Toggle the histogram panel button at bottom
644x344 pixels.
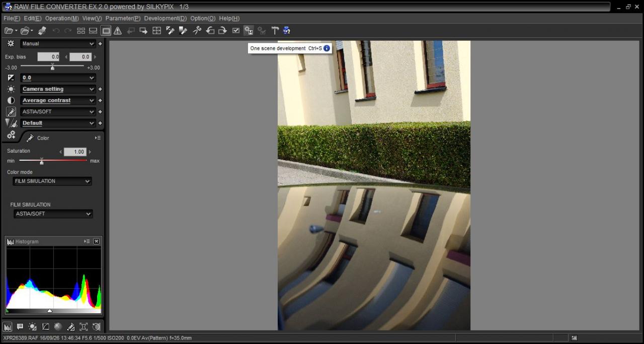[8, 326]
